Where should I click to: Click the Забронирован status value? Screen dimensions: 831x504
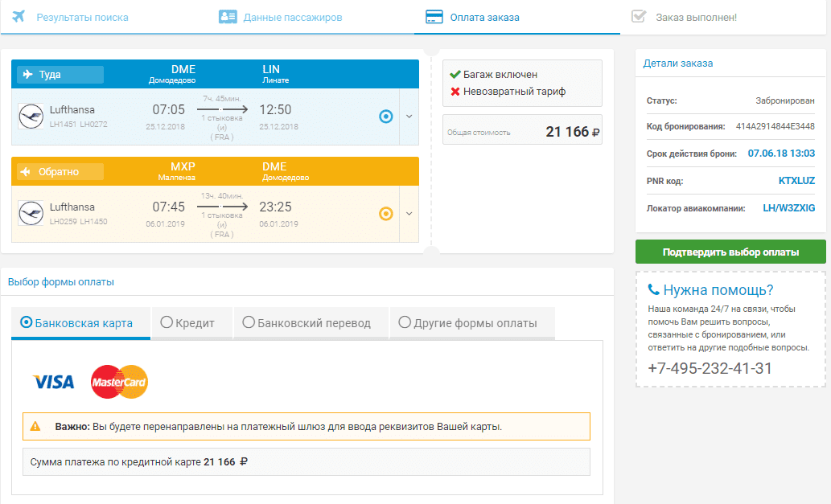785,100
